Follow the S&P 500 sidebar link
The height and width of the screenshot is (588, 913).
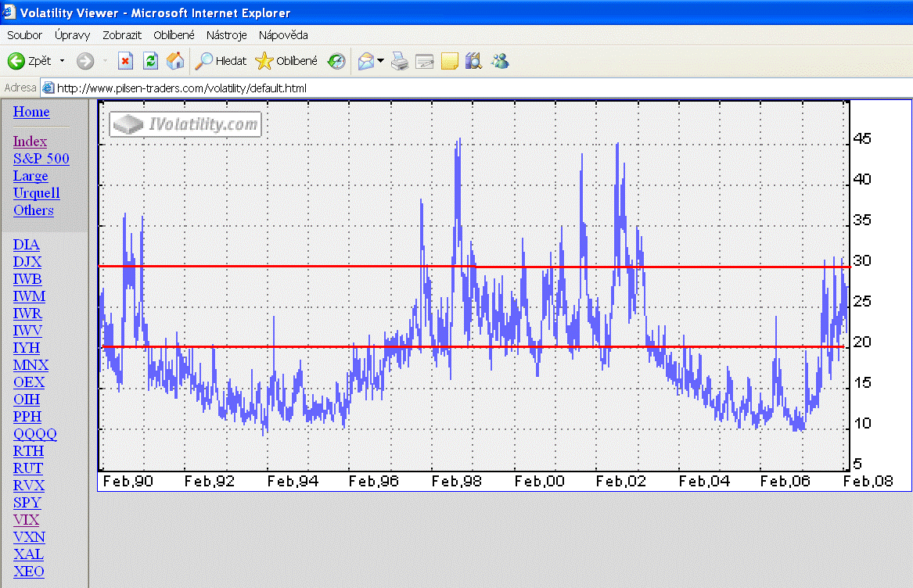(41, 159)
